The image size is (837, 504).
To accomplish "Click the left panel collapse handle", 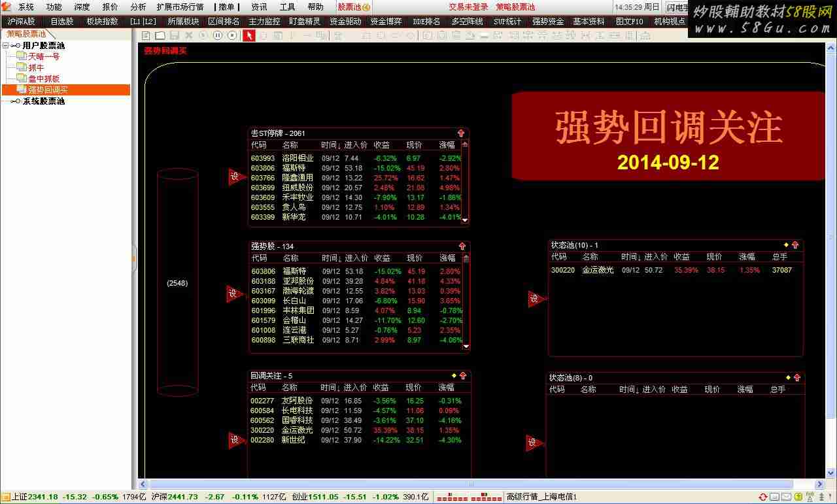I will point(134,258).
